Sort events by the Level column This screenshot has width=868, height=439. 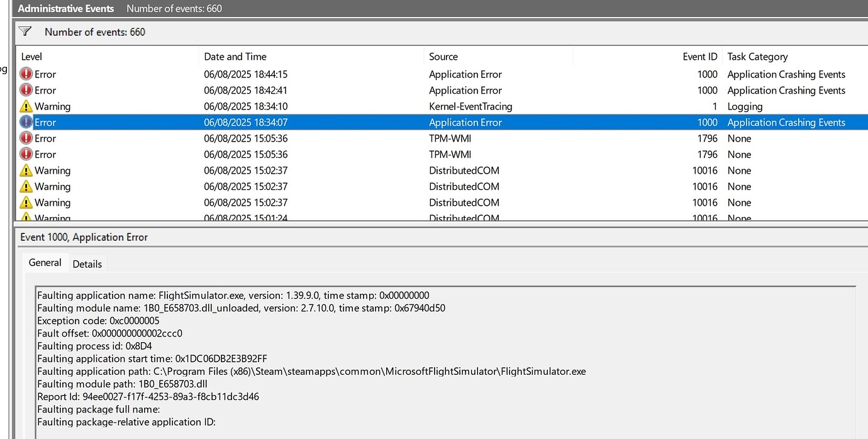pos(31,57)
